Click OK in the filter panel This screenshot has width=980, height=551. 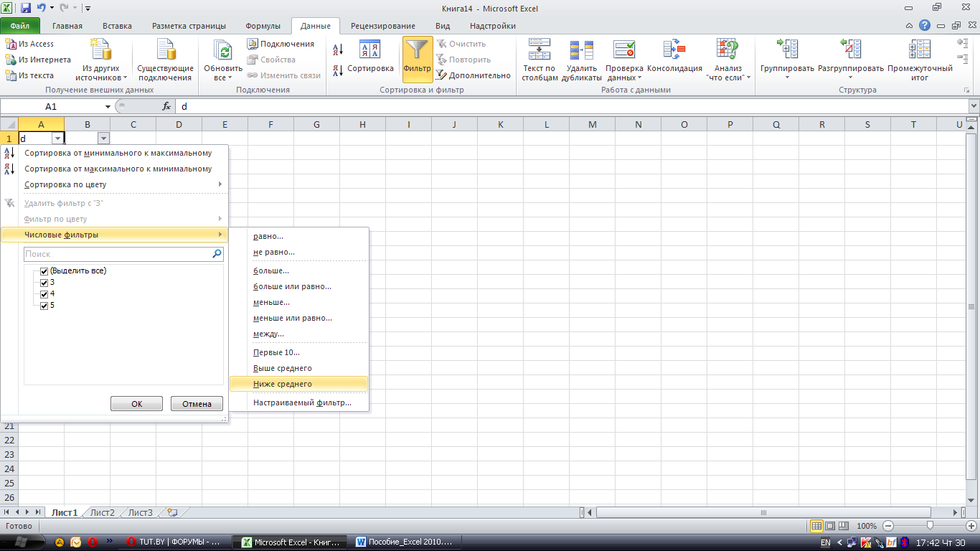coord(136,404)
